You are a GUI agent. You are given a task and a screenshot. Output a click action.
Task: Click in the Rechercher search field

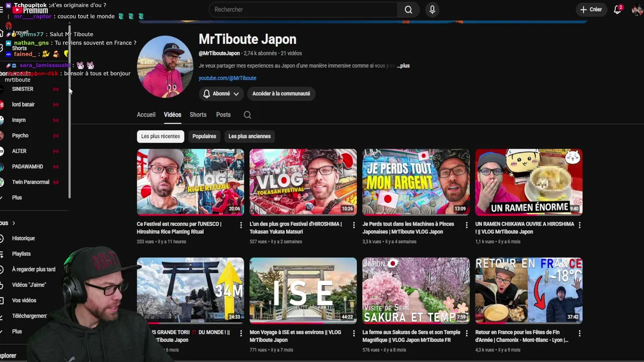pos(303,10)
